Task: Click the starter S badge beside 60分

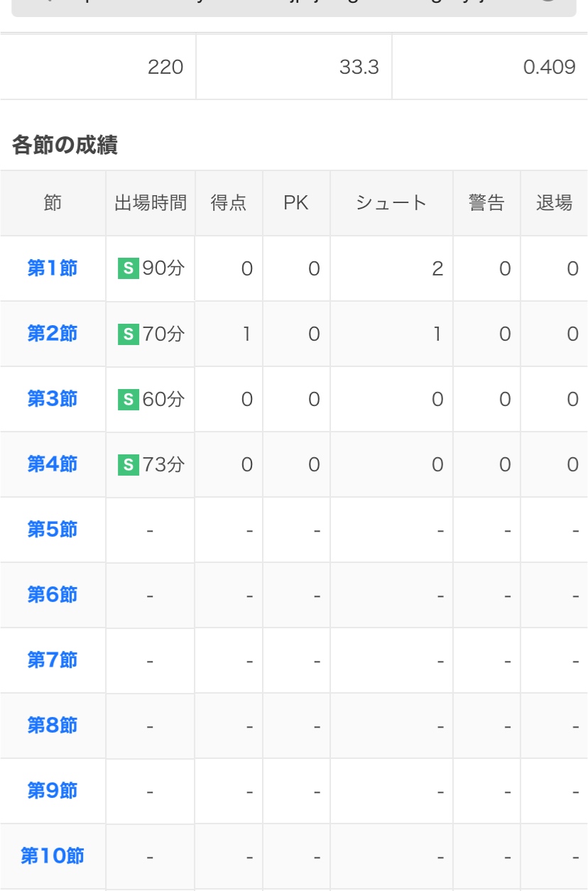Action: pyautogui.click(x=128, y=399)
